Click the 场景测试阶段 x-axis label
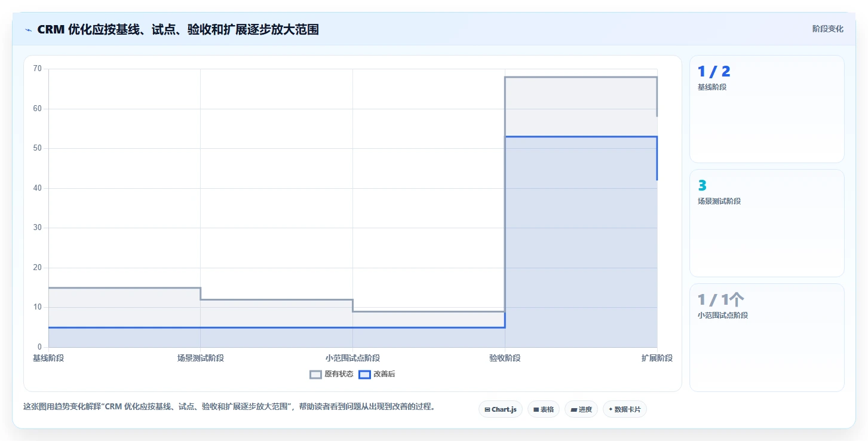Screen dimensions: 868x441 201,358
